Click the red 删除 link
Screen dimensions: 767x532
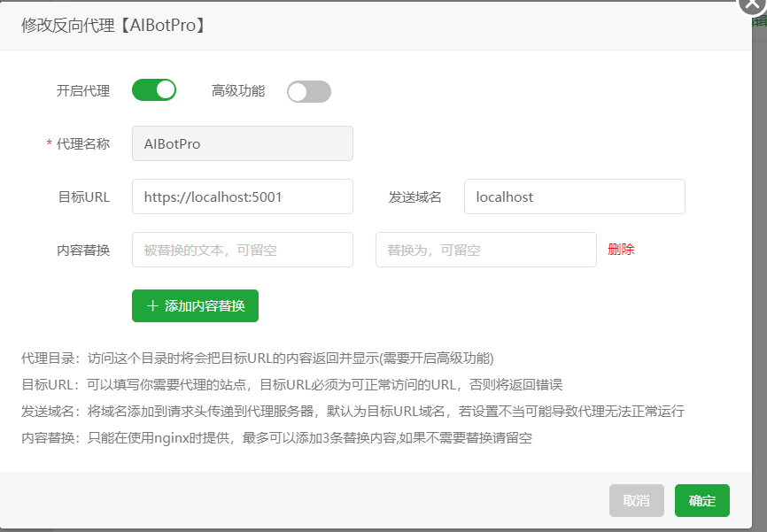point(621,250)
